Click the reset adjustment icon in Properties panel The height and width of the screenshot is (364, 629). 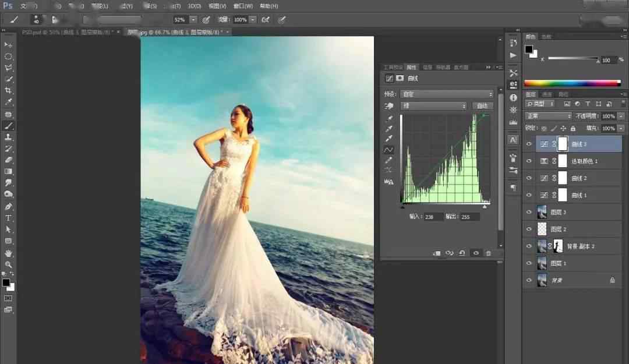pyautogui.click(x=462, y=253)
